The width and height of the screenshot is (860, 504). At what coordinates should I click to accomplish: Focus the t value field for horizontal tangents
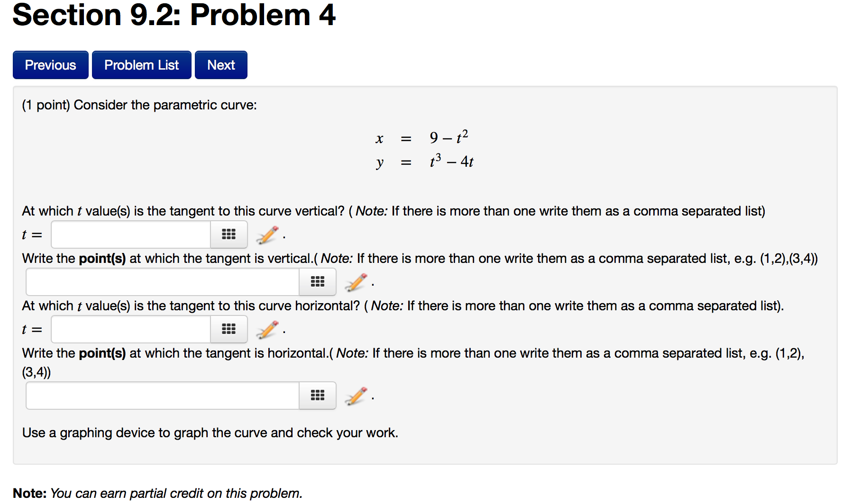click(130, 329)
